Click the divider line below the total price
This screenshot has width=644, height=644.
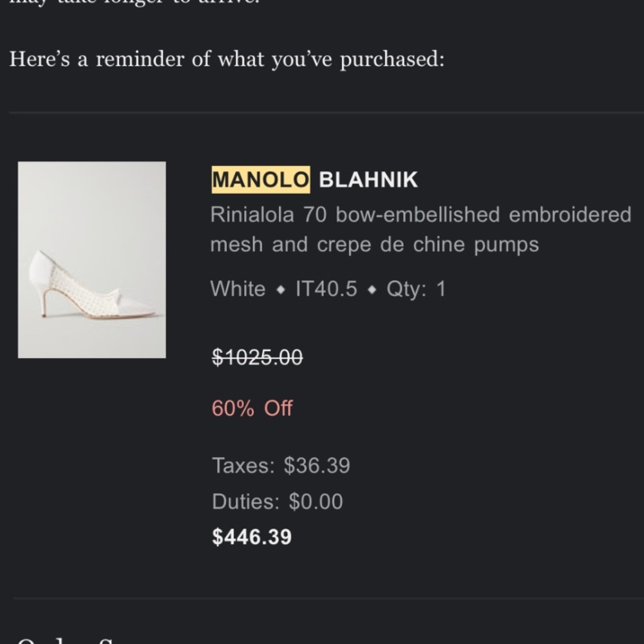coord(328,599)
